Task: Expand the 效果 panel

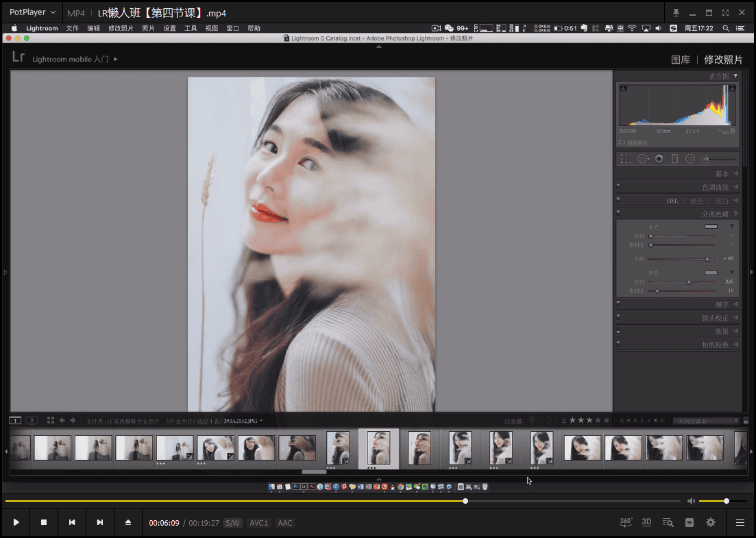Action: click(735, 332)
